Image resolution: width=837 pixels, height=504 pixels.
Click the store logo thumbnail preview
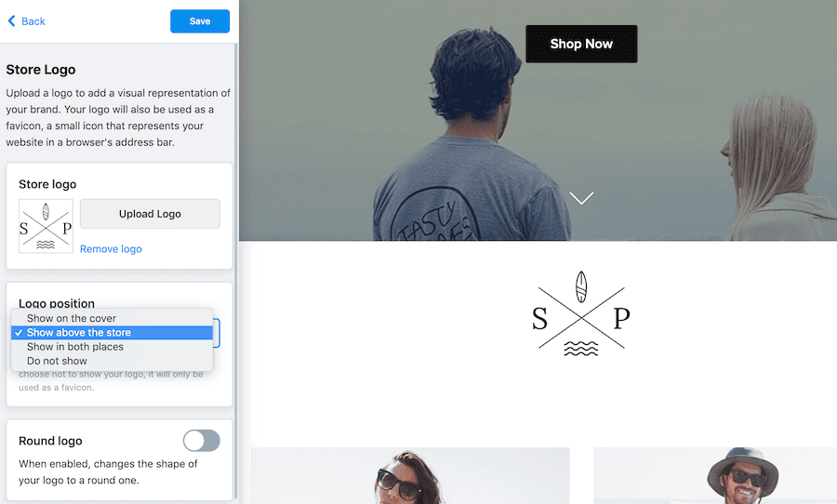coord(46,226)
